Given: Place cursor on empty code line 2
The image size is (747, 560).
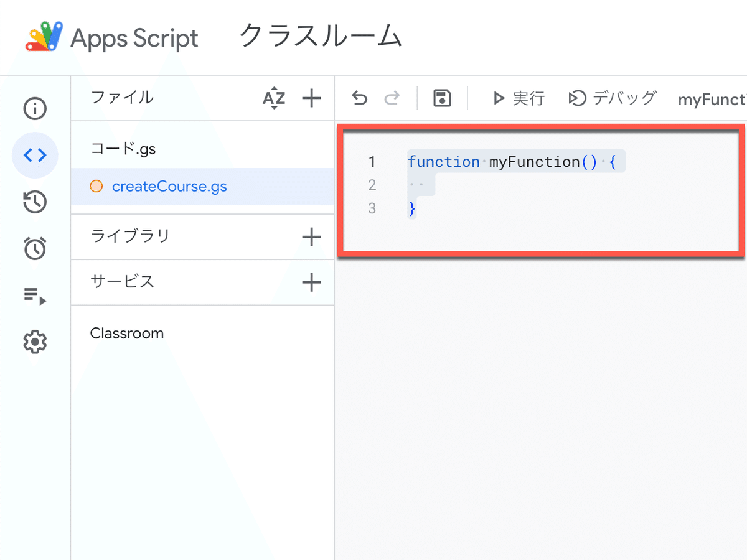Looking at the screenshot, I should pos(421,185).
